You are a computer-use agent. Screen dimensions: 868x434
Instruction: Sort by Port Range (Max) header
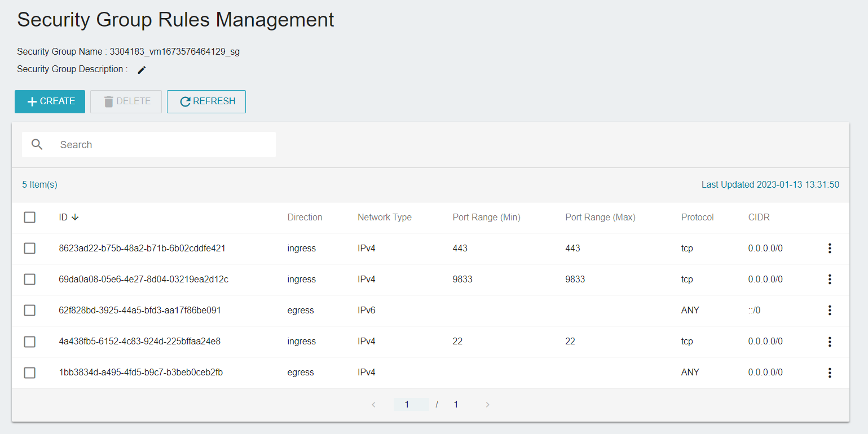[601, 218]
